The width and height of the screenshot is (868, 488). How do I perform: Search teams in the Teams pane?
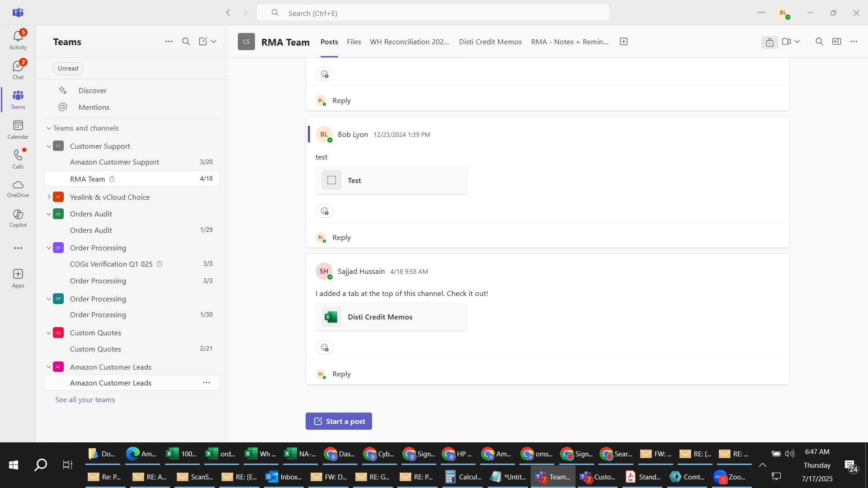click(x=186, y=42)
